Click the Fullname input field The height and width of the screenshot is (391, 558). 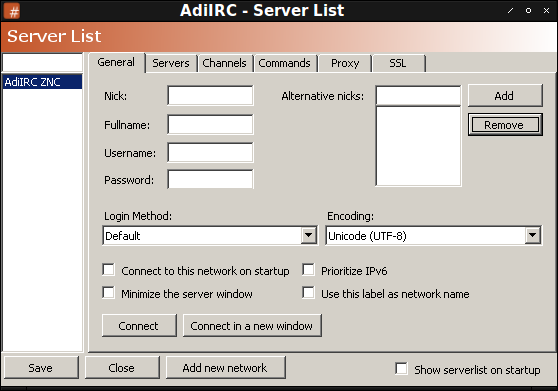click(x=210, y=125)
